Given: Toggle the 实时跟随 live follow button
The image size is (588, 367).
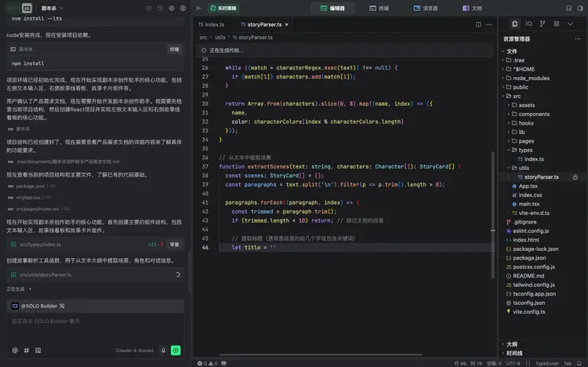Looking at the screenshot, I should click(223, 8).
